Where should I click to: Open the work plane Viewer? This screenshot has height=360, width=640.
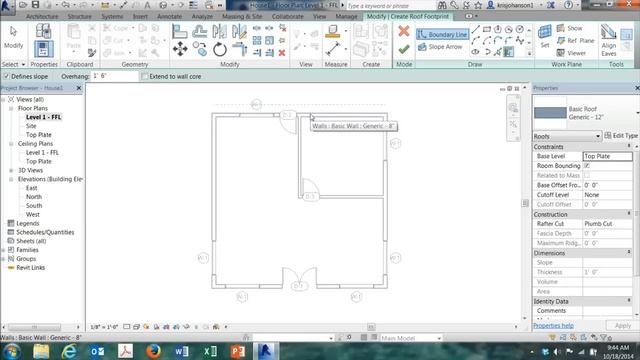[x=571, y=53]
